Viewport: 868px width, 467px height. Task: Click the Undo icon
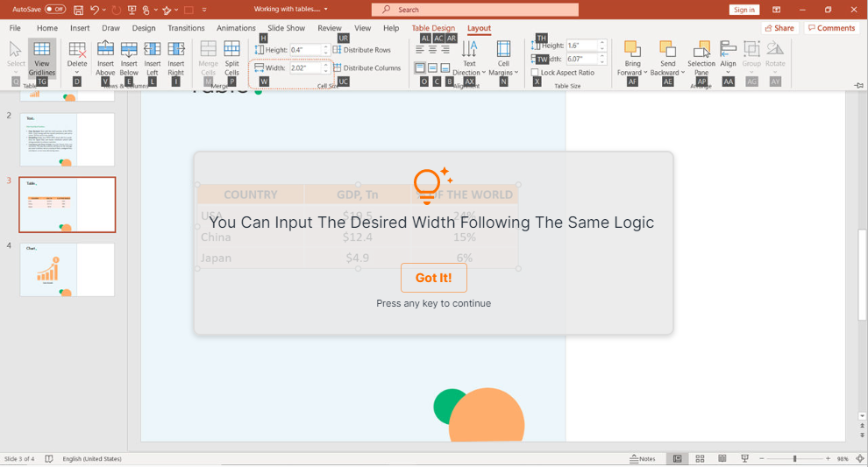[95, 10]
